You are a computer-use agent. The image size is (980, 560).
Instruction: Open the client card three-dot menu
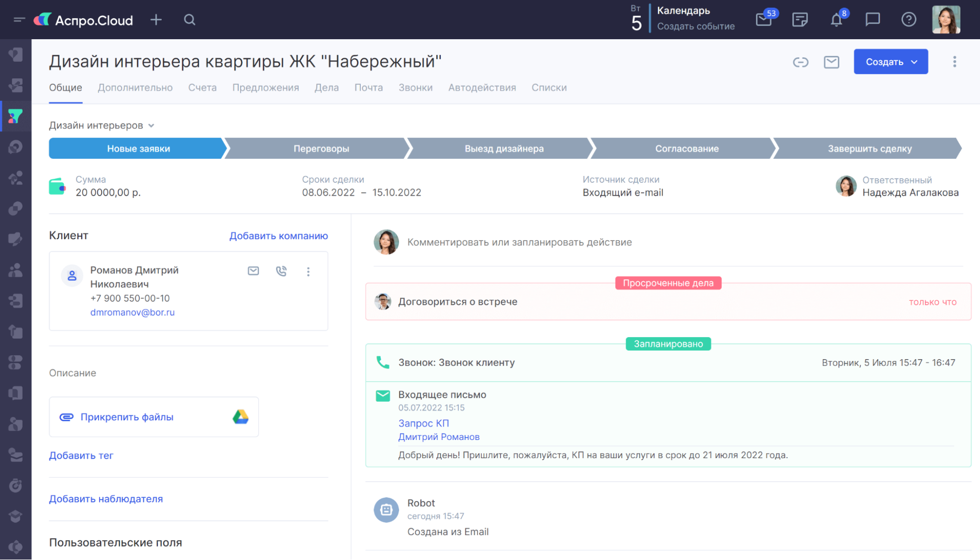308,271
